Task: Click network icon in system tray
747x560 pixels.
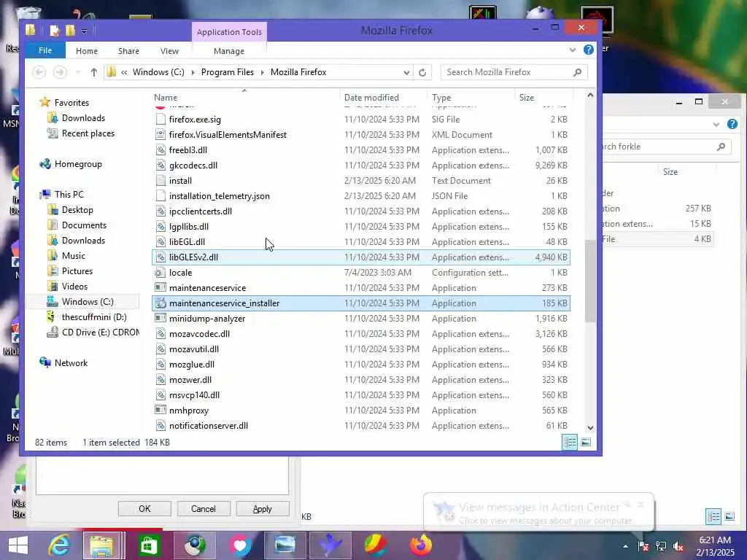Action: coord(660,545)
